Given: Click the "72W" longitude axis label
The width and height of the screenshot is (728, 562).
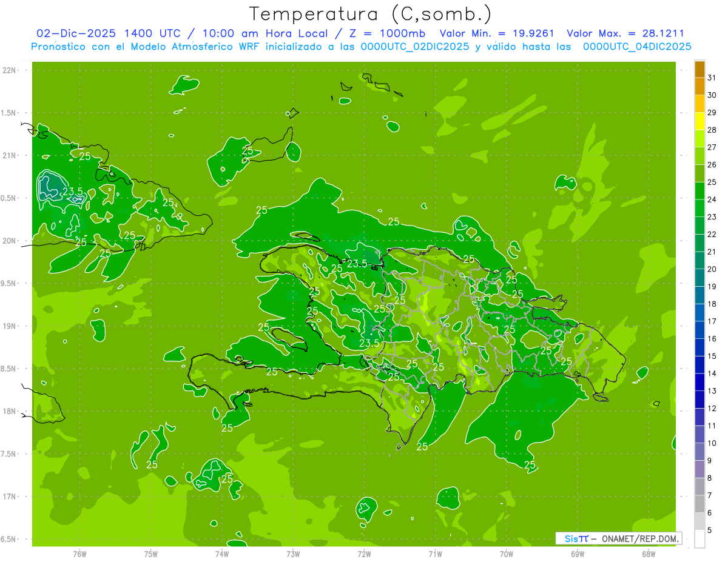Looking at the screenshot, I should coord(364,554).
